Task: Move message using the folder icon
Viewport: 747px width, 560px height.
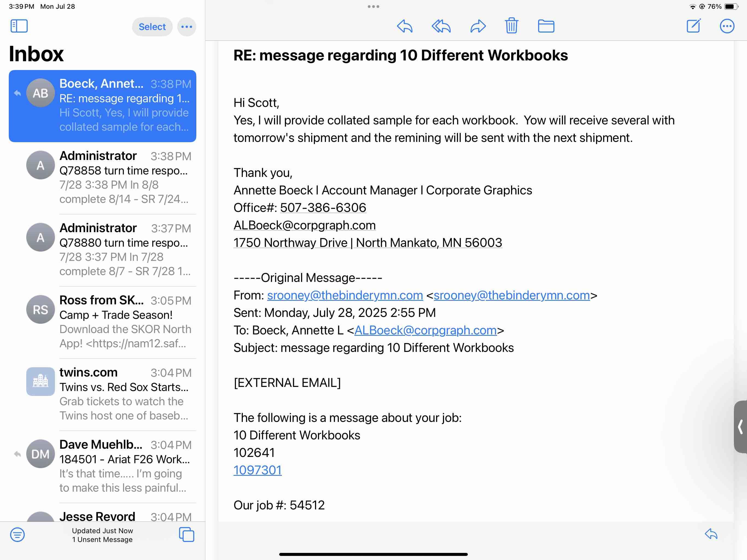Action: coord(546,26)
